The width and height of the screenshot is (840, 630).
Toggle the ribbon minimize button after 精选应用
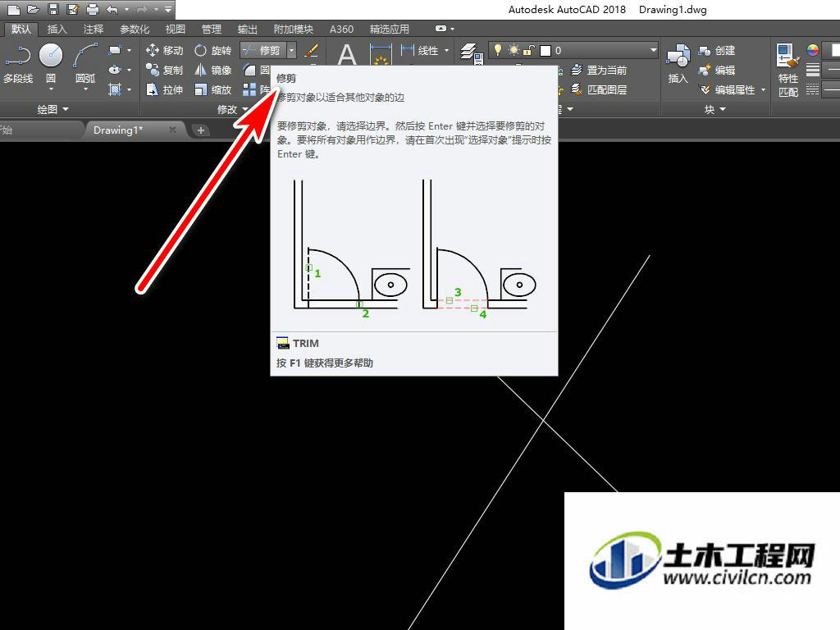(x=441, y=29)
